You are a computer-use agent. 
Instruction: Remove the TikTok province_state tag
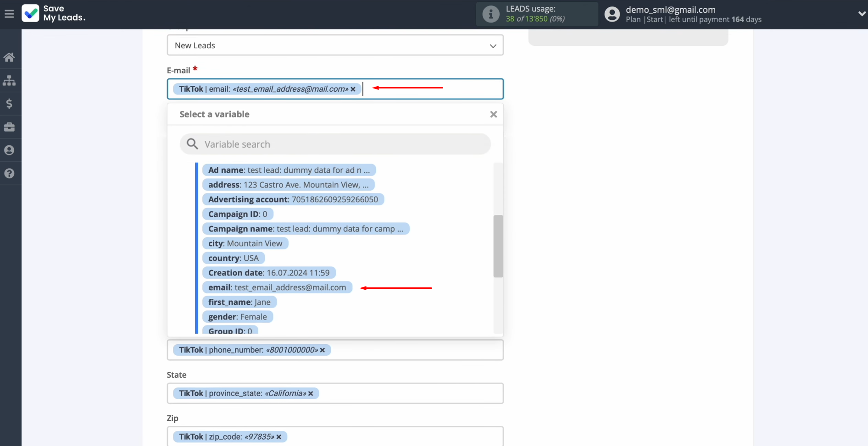(x=311, y=394)
